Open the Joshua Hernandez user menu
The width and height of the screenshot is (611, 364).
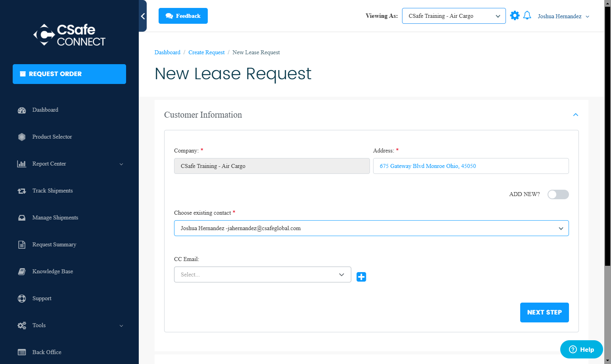click(563, 16)
